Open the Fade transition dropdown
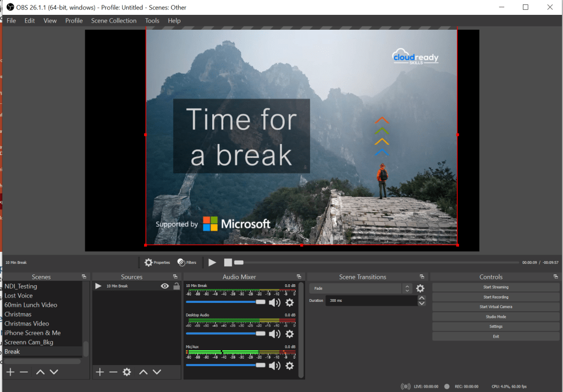The image size is (563, 392). [x=361, y=289]
